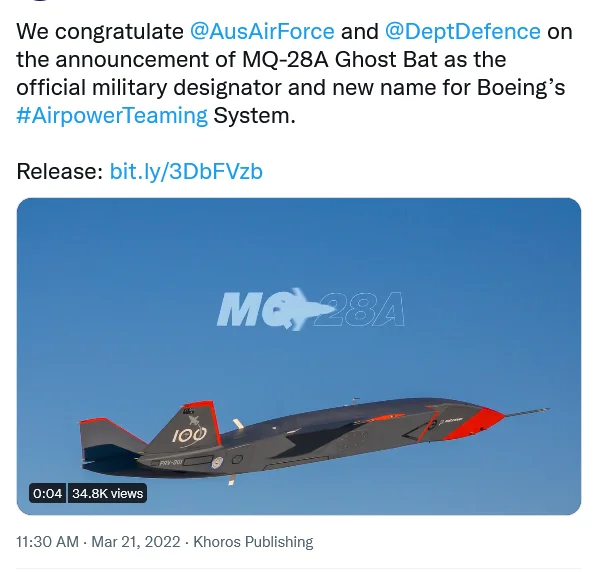
Task: Open the Khoros Publishing source label
Action: [253, 542]
